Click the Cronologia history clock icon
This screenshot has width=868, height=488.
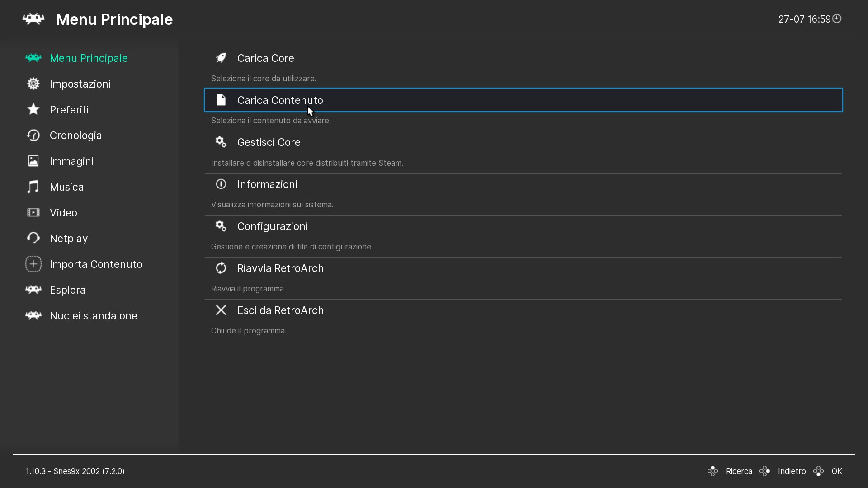33,136
